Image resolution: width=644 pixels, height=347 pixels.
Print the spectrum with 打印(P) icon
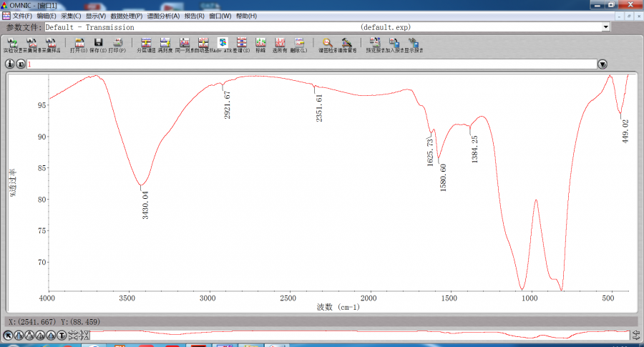(x=117, y=45)
